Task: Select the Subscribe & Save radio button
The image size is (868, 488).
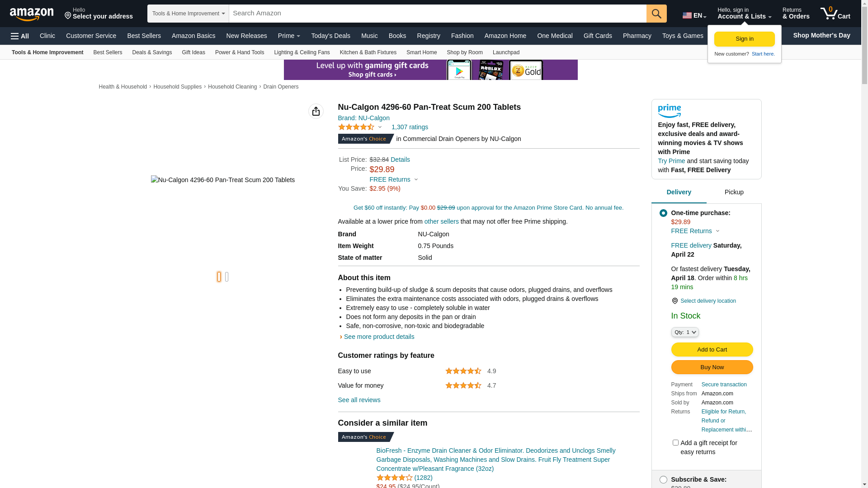Action: (663, 480)
